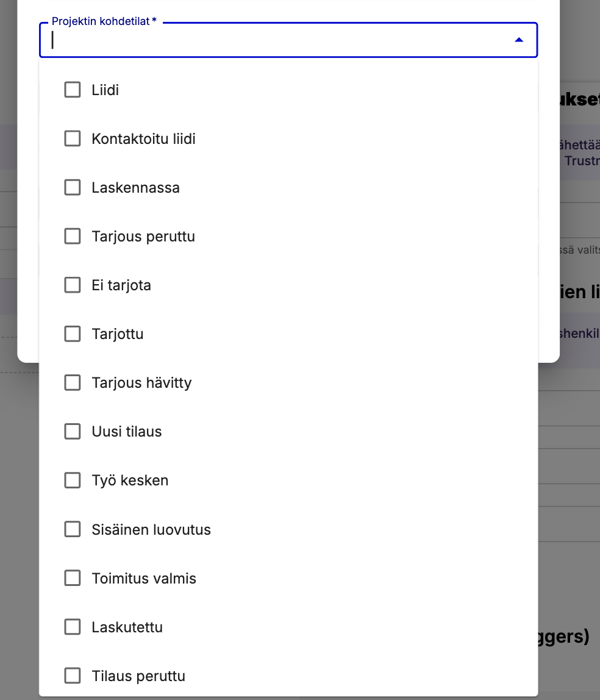Click into the Projektin kohdetilat input field

[274, 40]
